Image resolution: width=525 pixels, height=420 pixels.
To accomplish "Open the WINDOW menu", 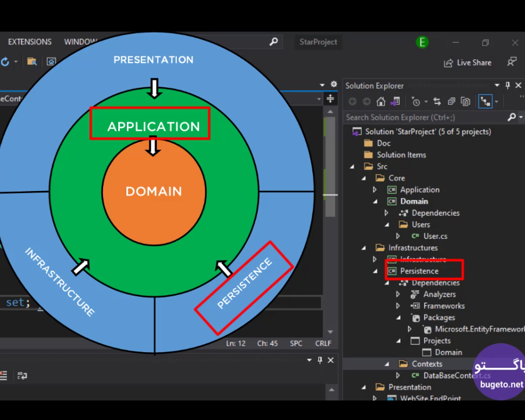I will coord(80,42).
